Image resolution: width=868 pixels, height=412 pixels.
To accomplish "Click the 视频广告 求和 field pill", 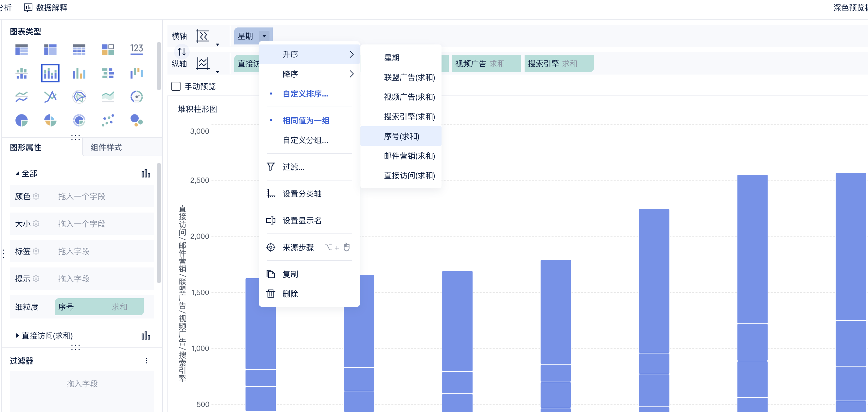I will coord(486,63).
